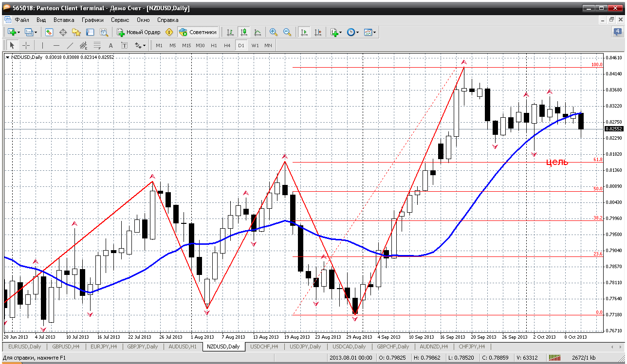Switch to the GBPJPY,Daily chart tab
627x364 pixels.
[142, 346]
